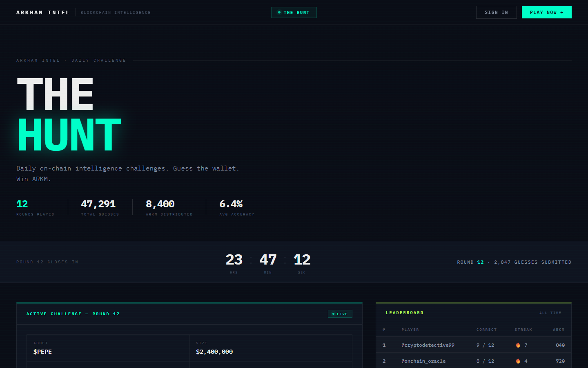Click the PLAYER column header

[x=410, y=330]
